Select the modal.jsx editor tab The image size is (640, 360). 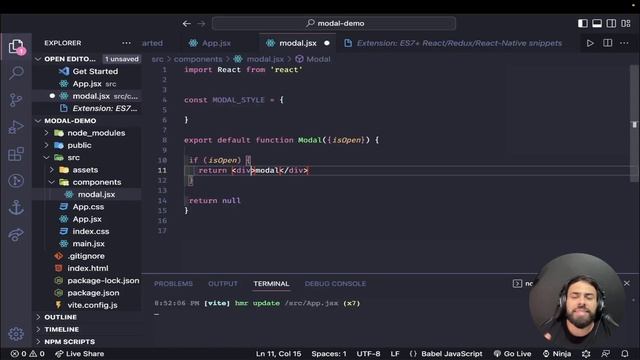[x=298, y=43]
